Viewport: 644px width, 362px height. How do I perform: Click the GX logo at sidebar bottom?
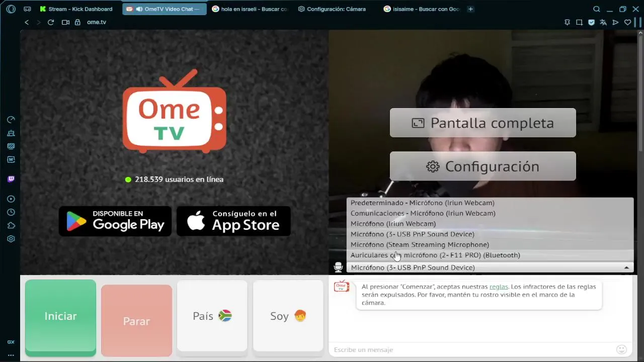click(11, 342)
